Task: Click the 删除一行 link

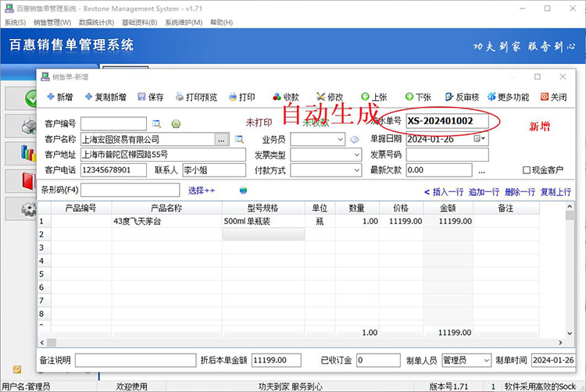Action: (520, 191)
